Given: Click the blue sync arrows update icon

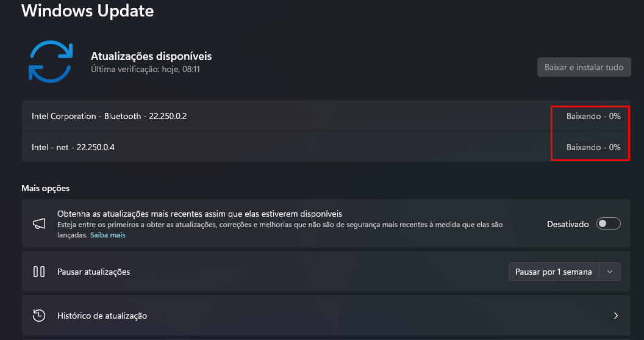Looking at the screenshot, I should tap(51, 61).
